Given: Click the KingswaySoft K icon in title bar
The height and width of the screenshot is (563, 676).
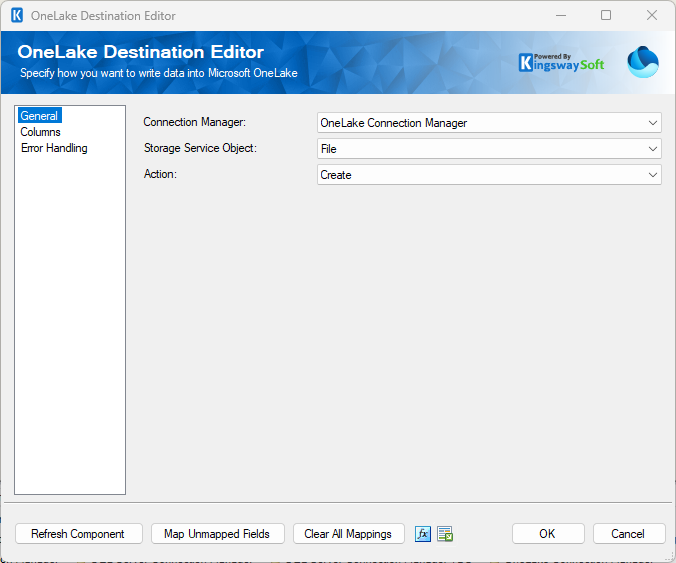Looking at the screenshot, I should coord(17,16).
